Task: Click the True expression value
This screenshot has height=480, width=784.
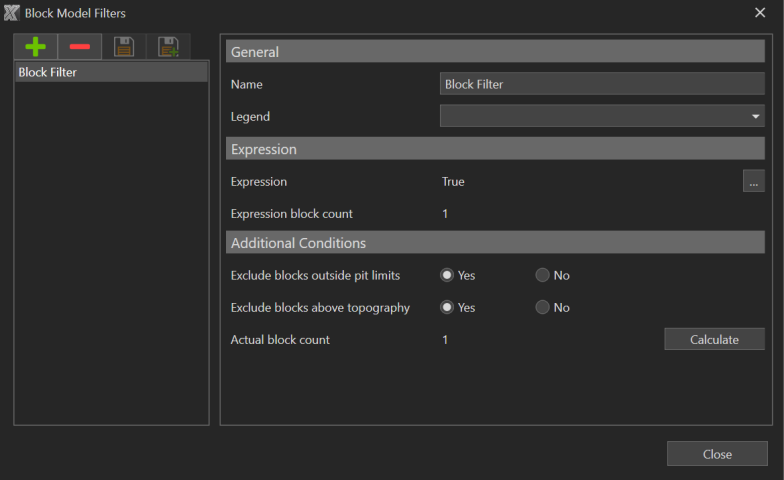Action: 453,182
